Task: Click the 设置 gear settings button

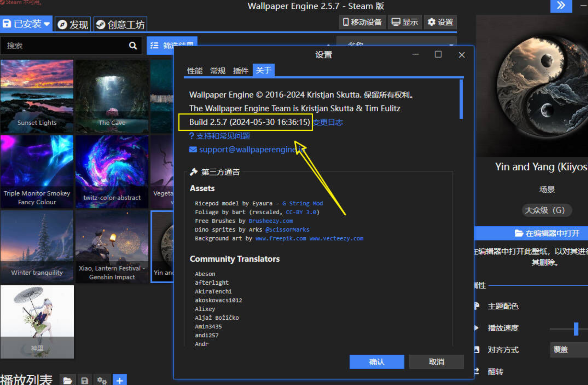Action: [440, 22]
